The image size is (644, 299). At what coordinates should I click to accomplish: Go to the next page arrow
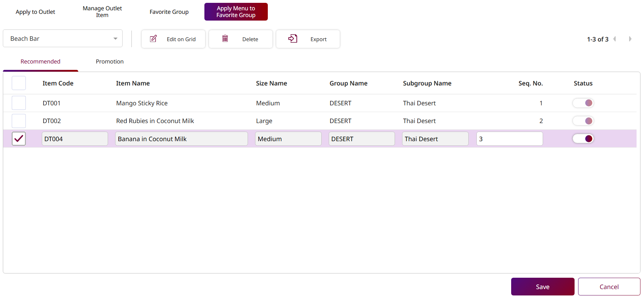tap(630, 39)
